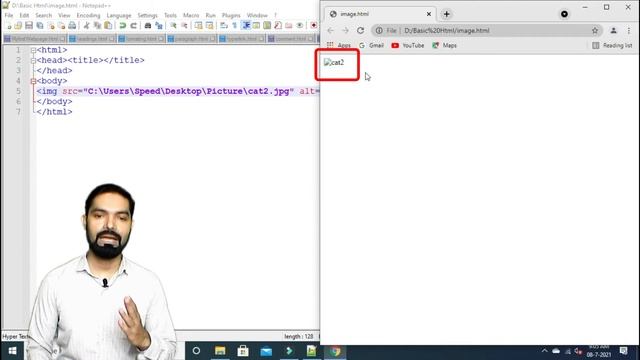Click Chrome's Back arrow button
This screenshot has width=640, height=360.
[x=331, y=31]
